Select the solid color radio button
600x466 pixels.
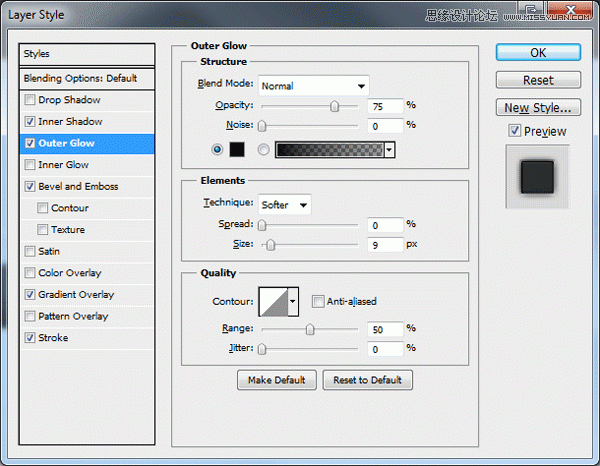(x=217, y=150)
